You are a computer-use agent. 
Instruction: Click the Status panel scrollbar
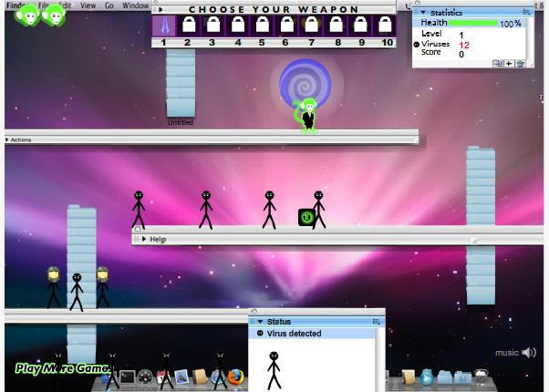(x=380, y=359)
